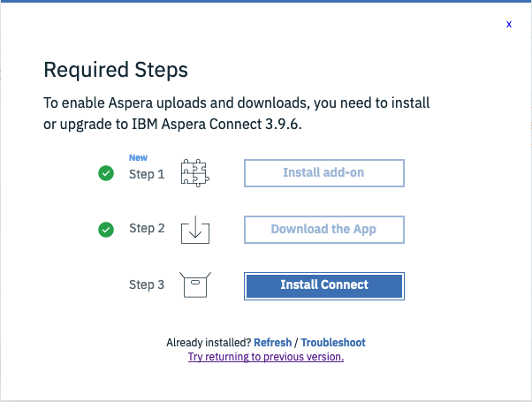Open the Refresh link
This screenshot has width=532, height=402.
click(x=273, y=342)
